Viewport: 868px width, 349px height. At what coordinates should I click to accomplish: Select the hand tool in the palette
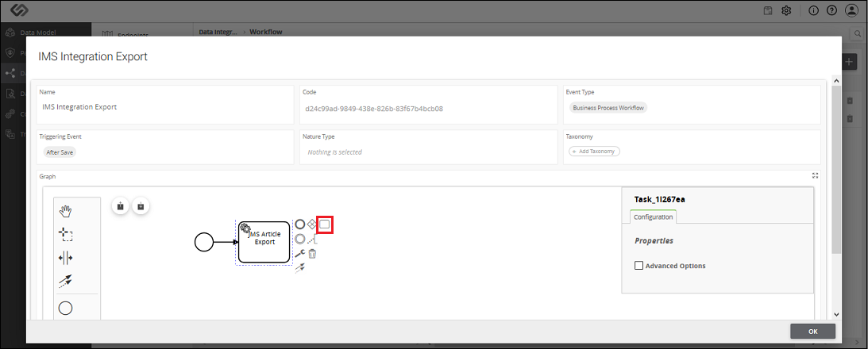66,211
